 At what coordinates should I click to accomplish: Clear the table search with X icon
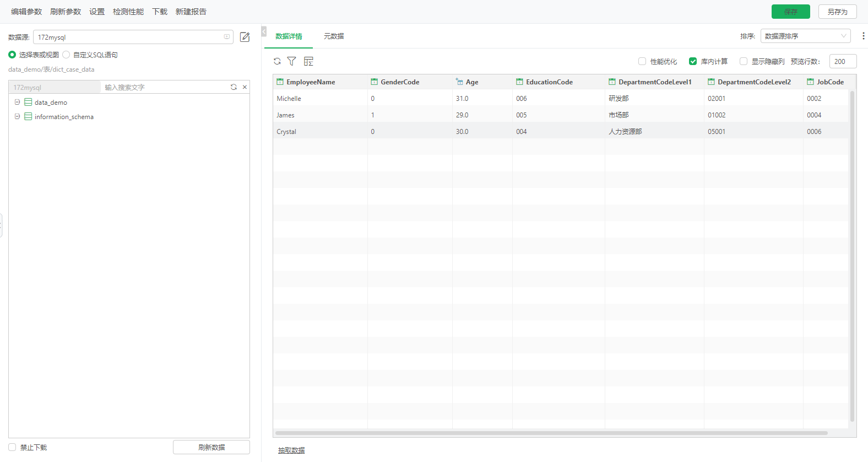(245, 87)
